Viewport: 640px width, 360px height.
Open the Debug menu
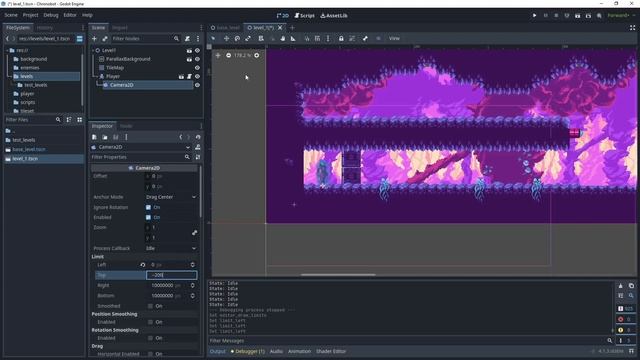(51, 15)
